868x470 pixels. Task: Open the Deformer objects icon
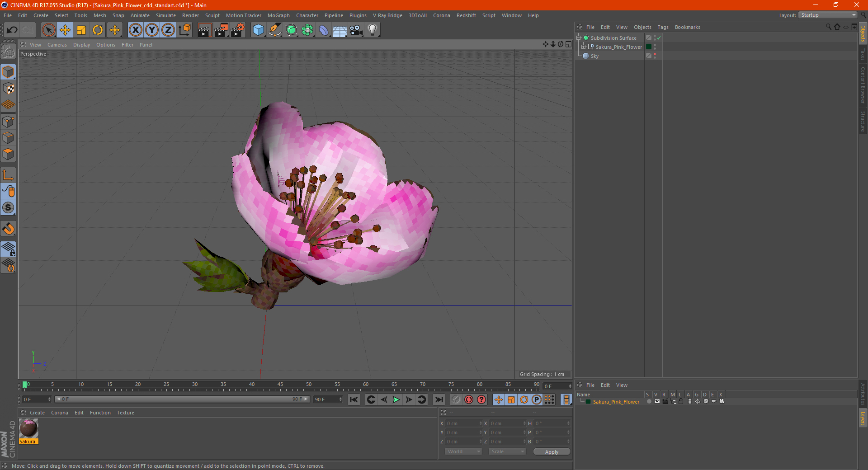(324, 30)
